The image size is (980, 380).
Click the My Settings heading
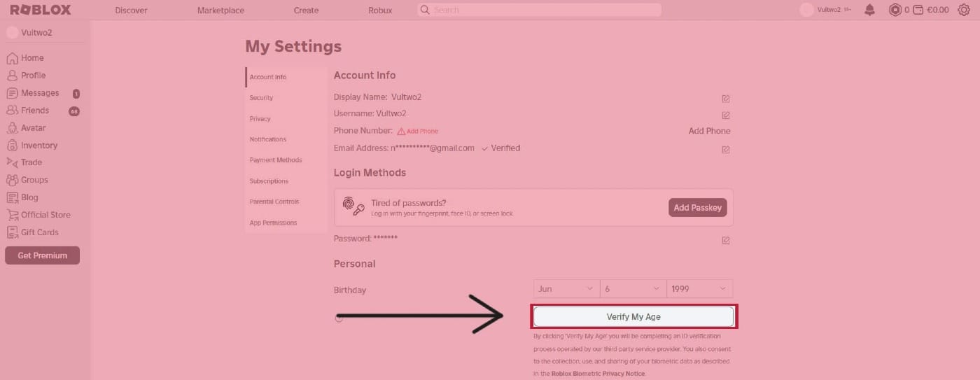coord(293,46)
